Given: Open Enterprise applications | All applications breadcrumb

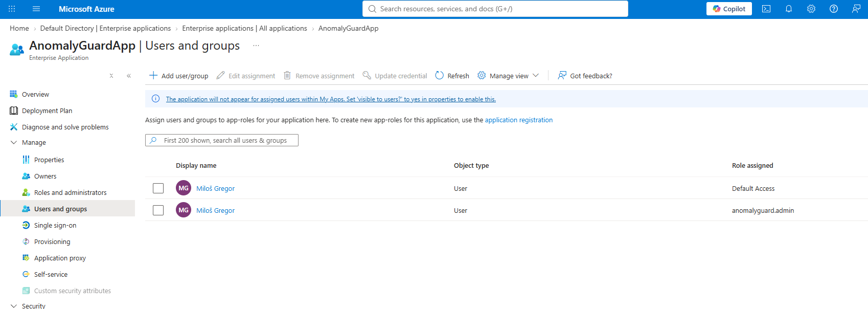Looking at the screenshot, I should click(244, 28).
